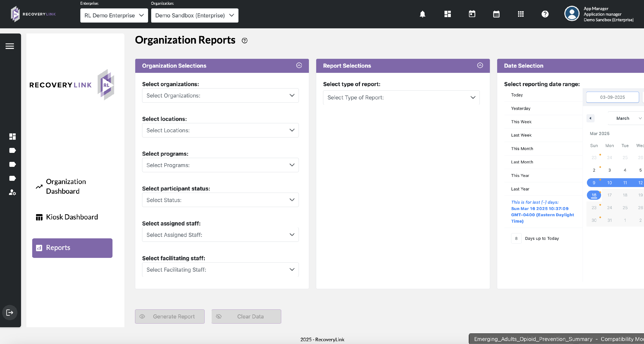Open the dashboard tiles icon in header

click(x=448, y=14)
